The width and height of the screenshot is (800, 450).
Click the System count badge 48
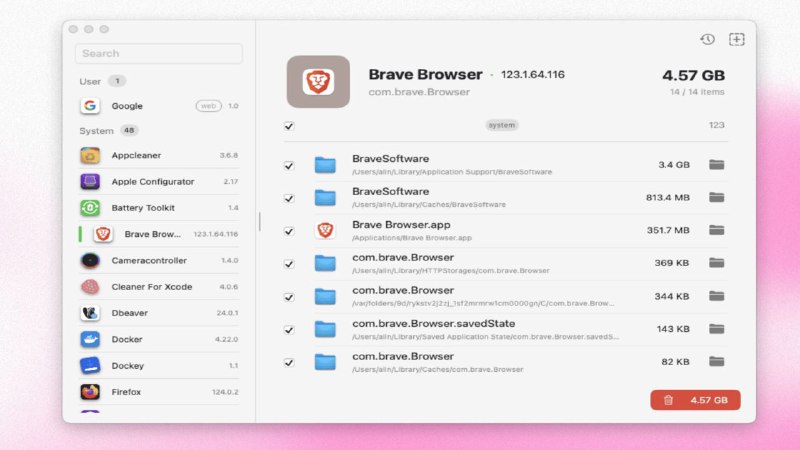(x=129, y=131)
